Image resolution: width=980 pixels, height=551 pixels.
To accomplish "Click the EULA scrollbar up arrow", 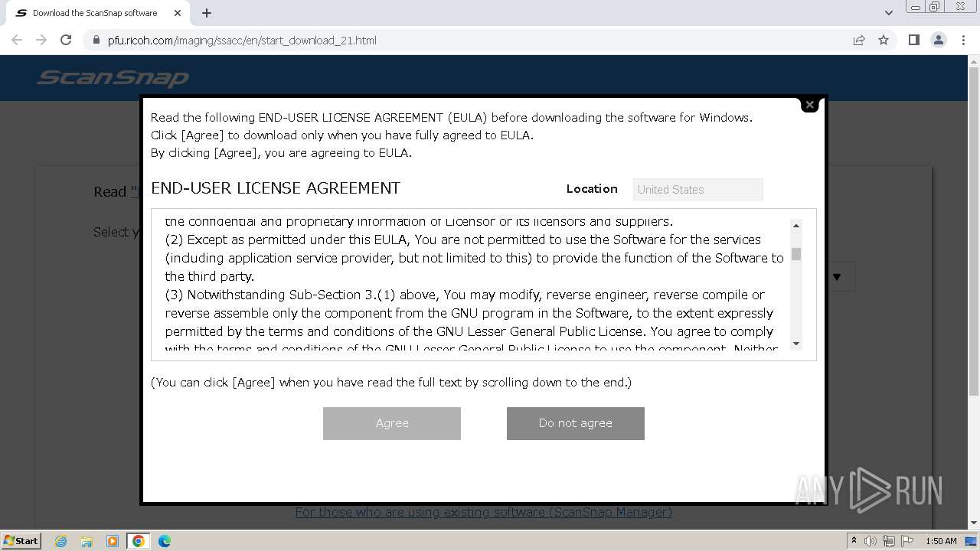I will click(x=796, y=225).
